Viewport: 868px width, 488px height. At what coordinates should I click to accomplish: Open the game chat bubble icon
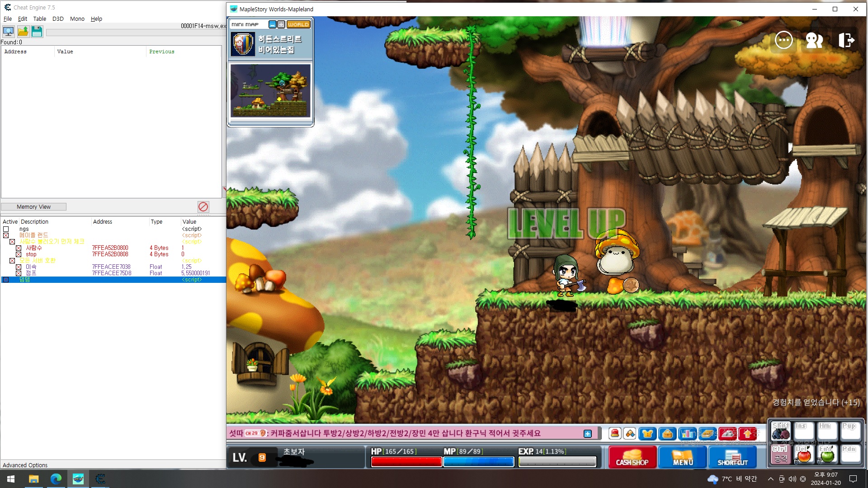pyautogui.click(x=783, y=40)
